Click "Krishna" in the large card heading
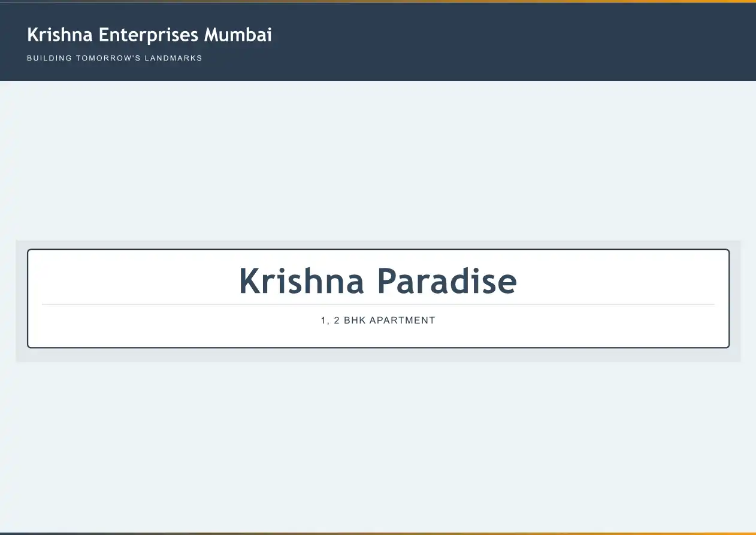 (x=301, y=280)
